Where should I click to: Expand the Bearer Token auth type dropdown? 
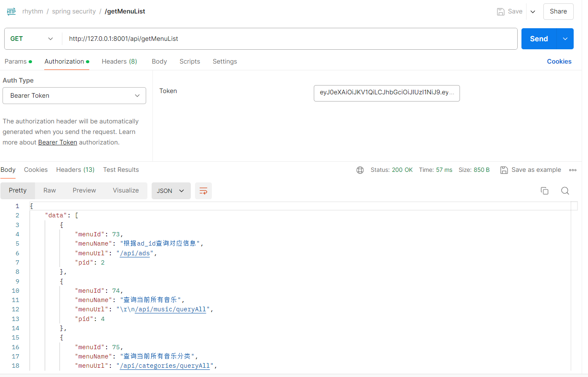(x=75, y=96)
